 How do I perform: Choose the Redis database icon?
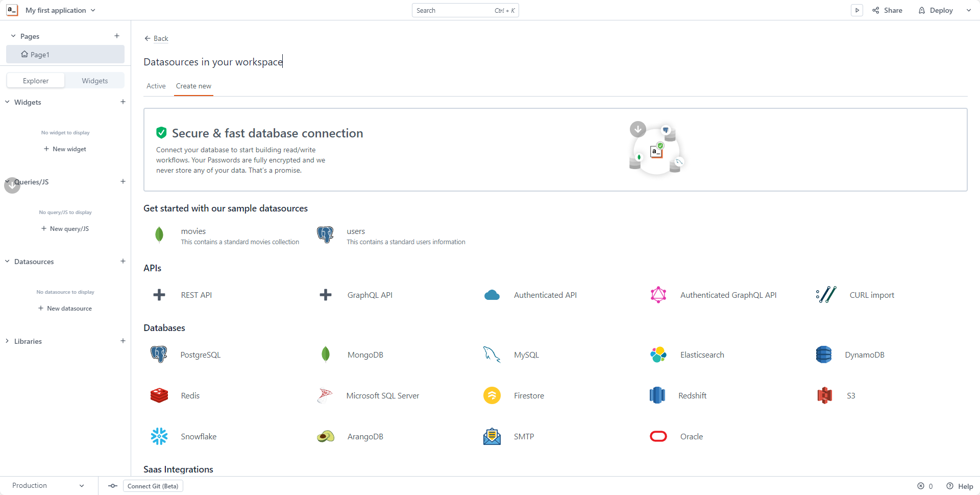click(x=159, y=395)
